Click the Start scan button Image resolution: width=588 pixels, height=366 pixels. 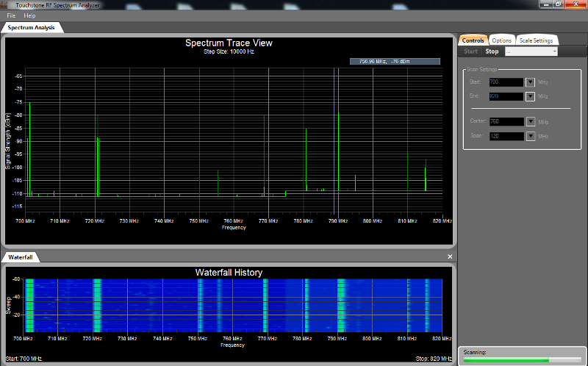[470, 51]
